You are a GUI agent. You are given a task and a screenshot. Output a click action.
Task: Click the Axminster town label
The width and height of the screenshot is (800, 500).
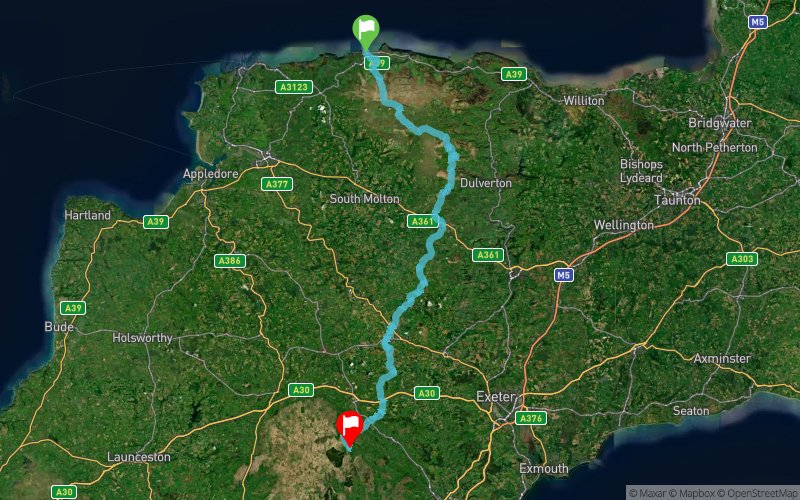722,359
